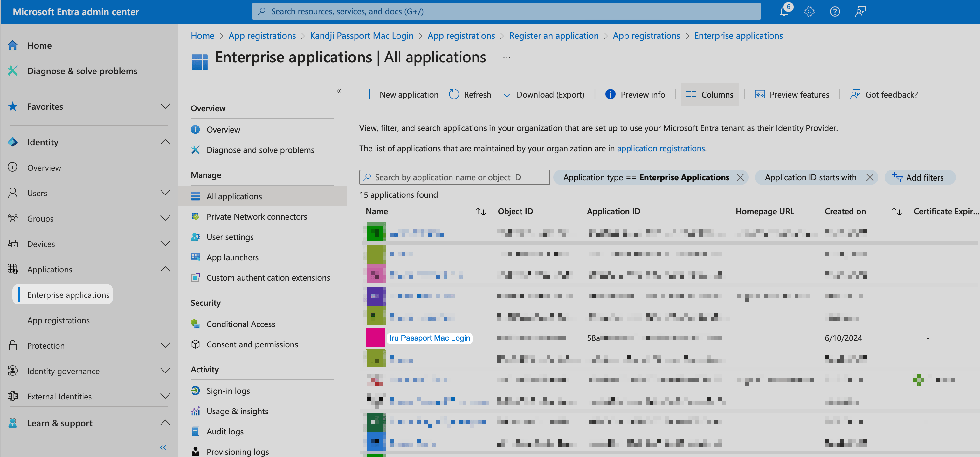The image size is (980, 457).
Task: Open Overview in the resource menu
Action: click(223, 130)
